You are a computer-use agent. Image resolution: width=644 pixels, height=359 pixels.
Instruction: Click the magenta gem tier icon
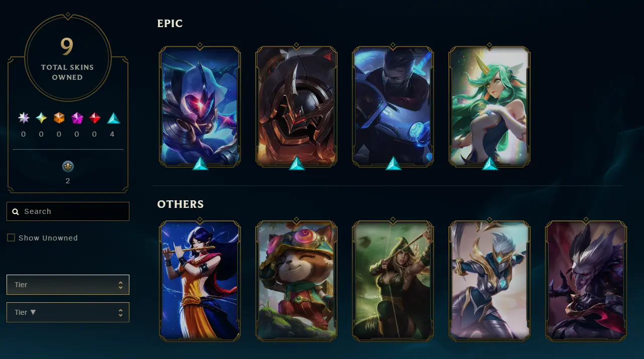tap(77, 118)
